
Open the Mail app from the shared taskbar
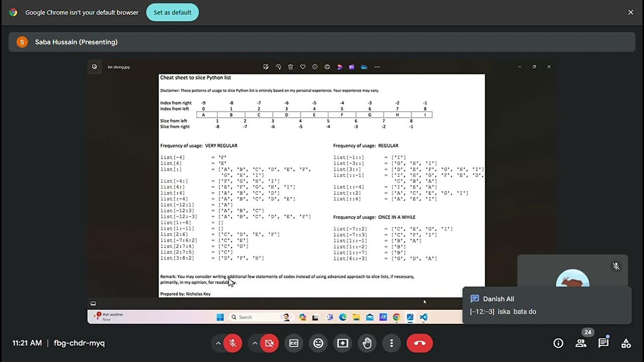(370, 317)
